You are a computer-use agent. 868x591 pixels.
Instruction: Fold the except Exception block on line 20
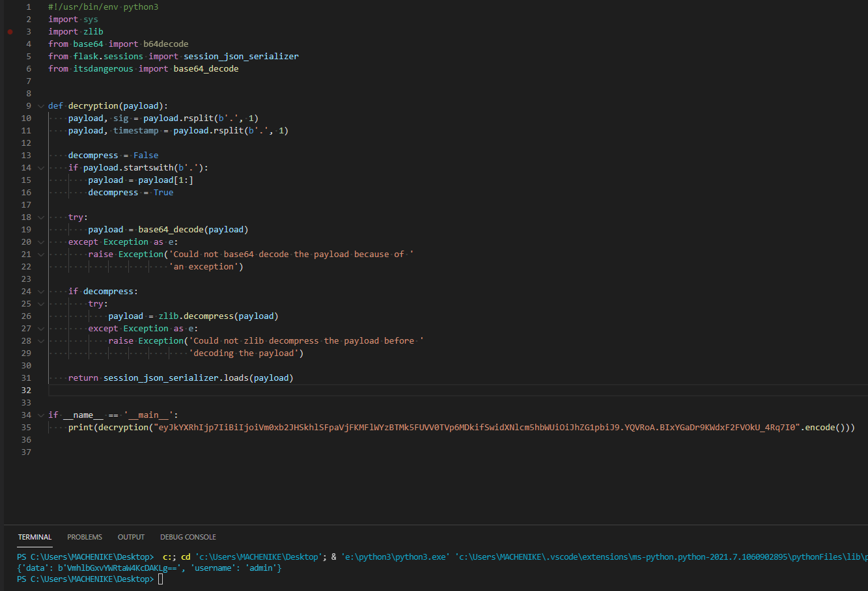coord(41,241)
